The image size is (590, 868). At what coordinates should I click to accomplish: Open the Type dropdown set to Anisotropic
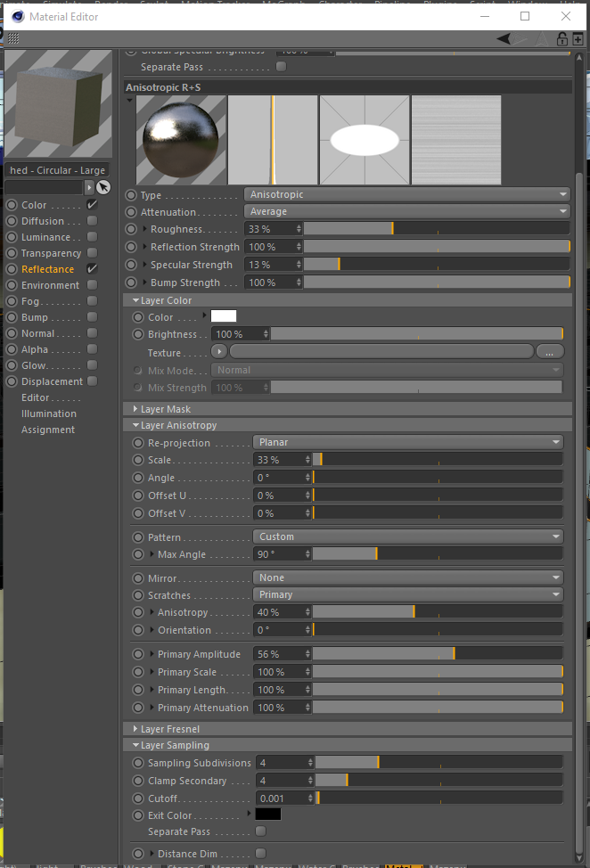pos(406,194)
